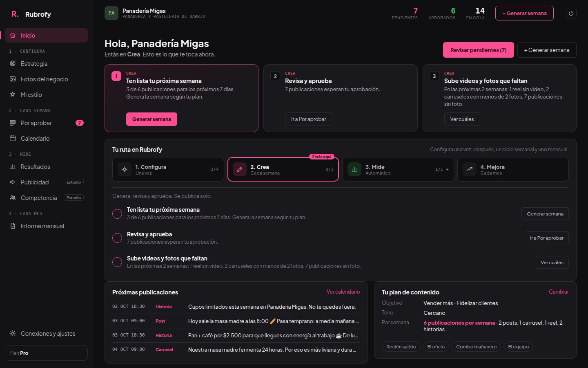Open Estrategia in the sidebar
588x368 pixels.
click(x=47, y=63)
